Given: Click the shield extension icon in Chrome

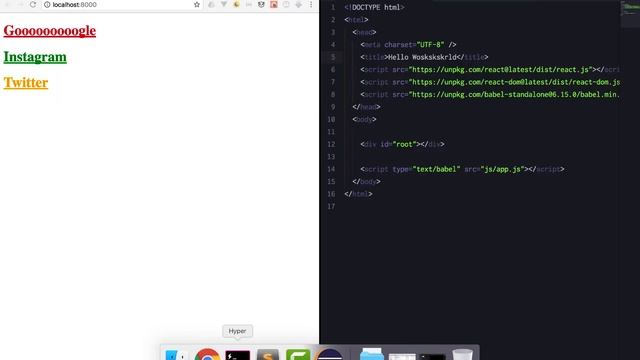Looking at the screenshot, I should 261,4.
